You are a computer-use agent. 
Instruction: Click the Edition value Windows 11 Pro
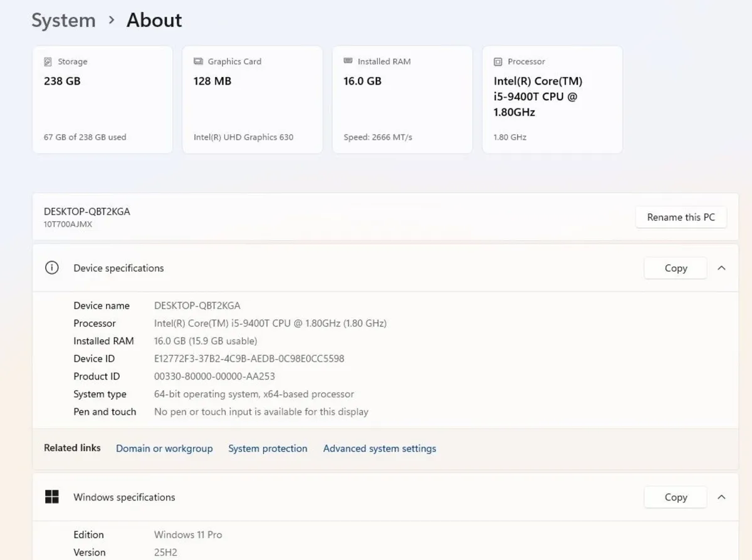click(x=188, y=535)
